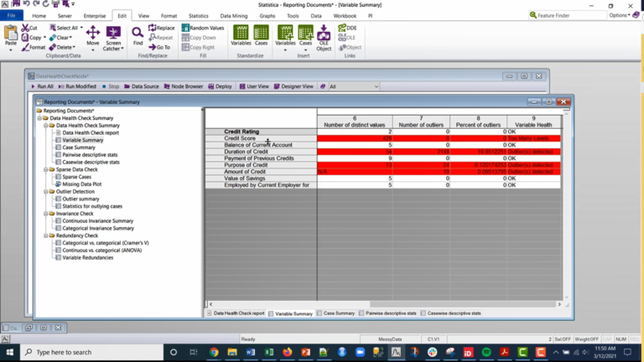Click the Move arrows icon
Viewport: 644px width, 362px height.
(x=93, y=36)
